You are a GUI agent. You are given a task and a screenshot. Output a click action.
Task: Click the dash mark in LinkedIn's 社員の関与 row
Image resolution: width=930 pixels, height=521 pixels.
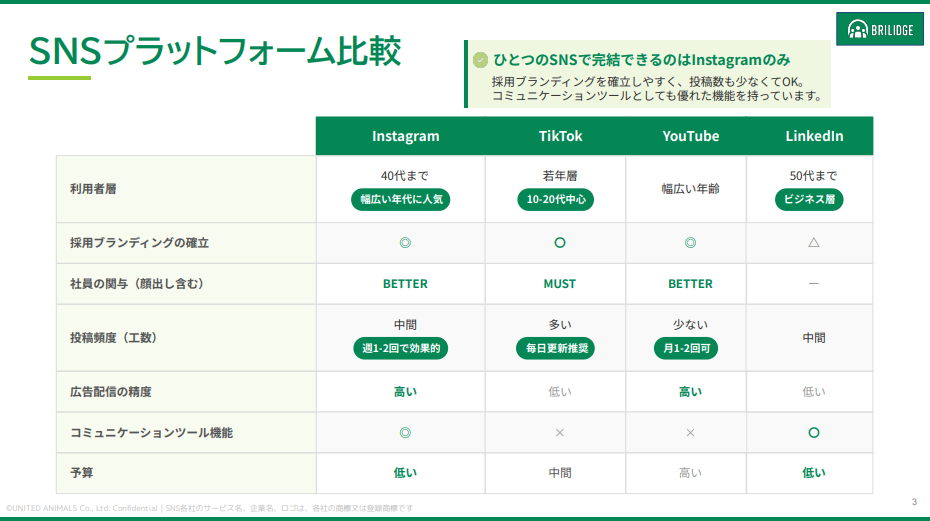click(x=813, y=284)
